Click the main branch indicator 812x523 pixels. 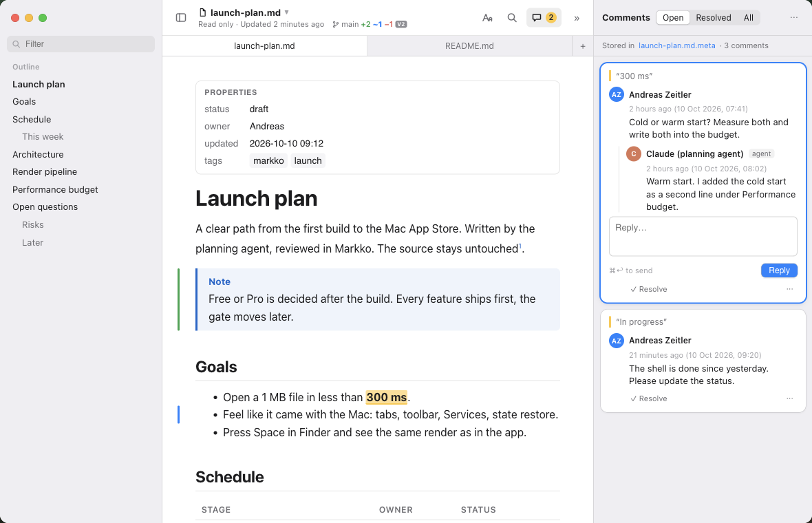coord(346,24)
